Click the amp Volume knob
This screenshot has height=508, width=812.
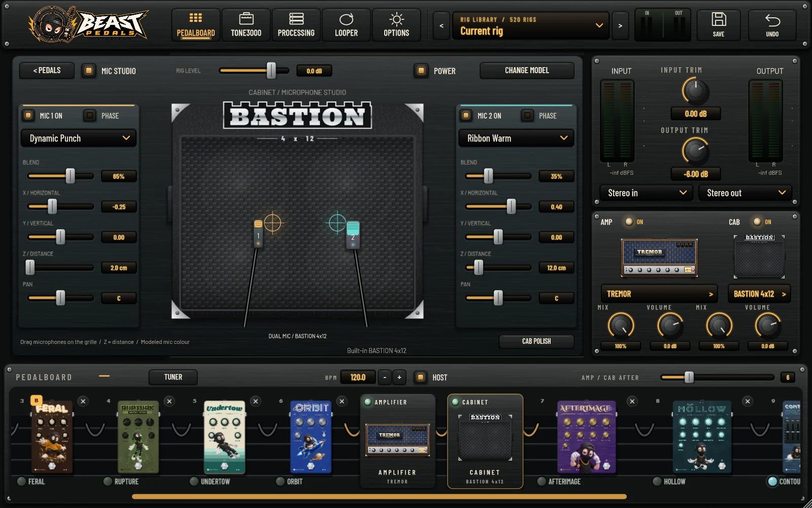click(670, 326)
